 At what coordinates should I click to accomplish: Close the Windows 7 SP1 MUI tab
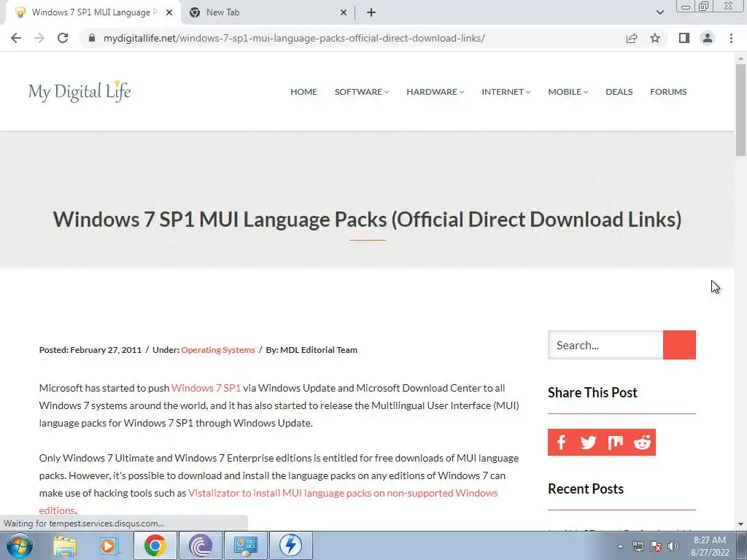click(169, 13)
